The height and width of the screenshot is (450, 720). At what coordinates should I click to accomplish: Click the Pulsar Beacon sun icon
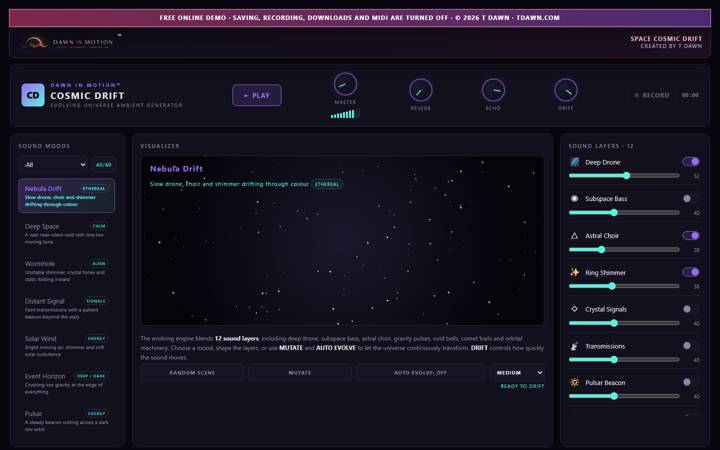pyautogui.click(x=574, y=382)
